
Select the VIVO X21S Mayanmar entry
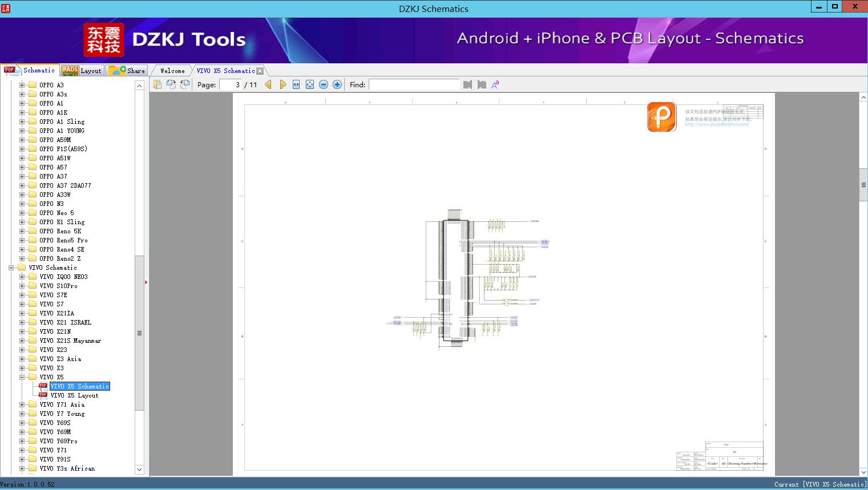[x=70, y=341]
